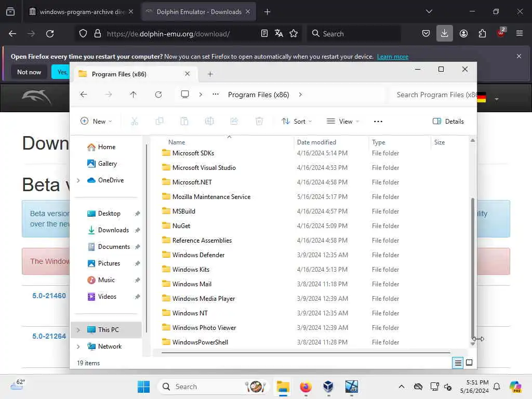
Task: Click chevron after Program Files (x86) breadcrumb
Action: coord(300,95)
